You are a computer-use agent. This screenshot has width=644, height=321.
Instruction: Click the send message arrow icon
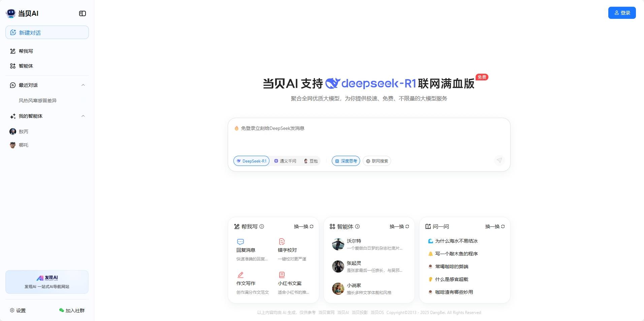coord(499,160)
